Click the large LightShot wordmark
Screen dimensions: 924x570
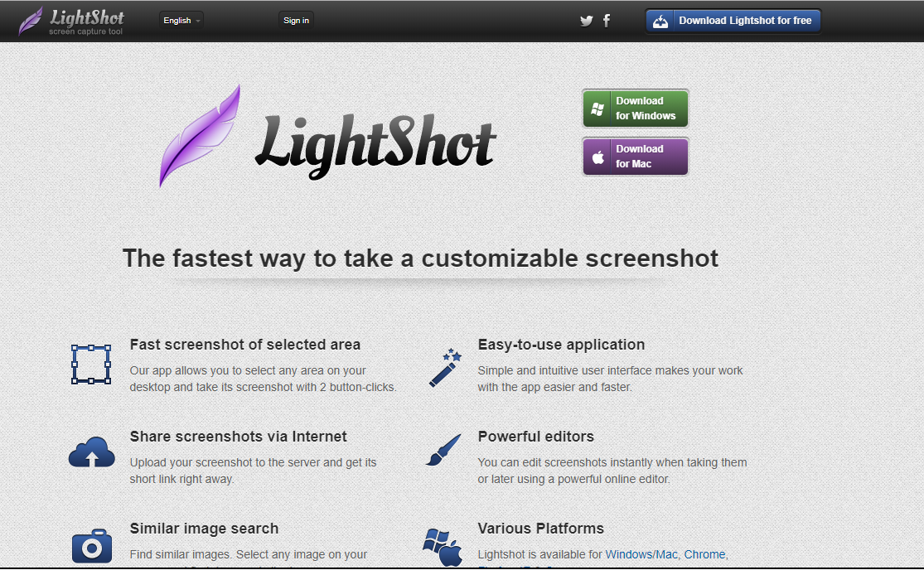point(375,146)
